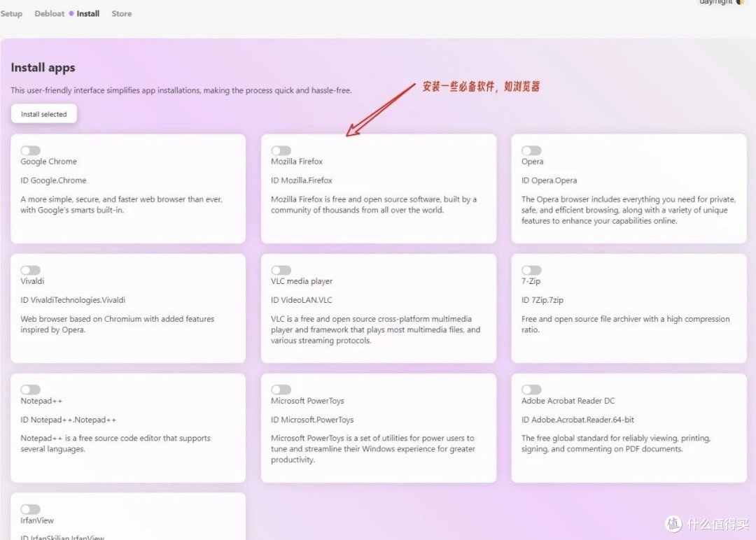Click the ID Opera.Opera text

(549, 180)
